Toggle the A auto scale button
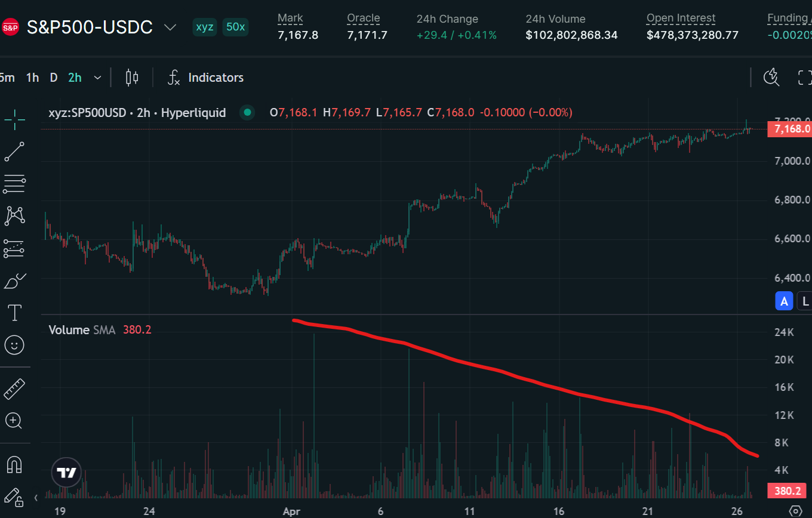 785,302
